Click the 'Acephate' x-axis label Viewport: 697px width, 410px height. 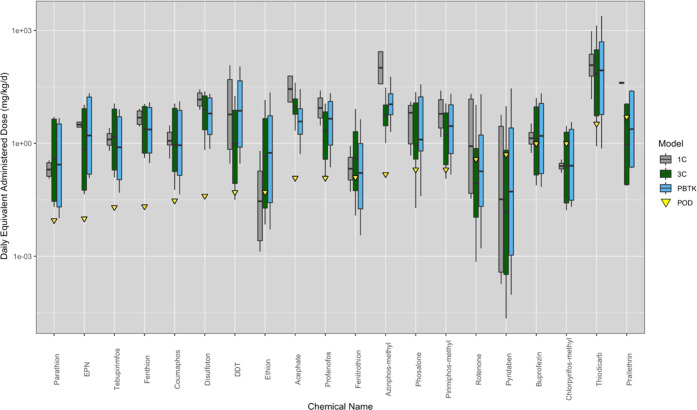tap(297, 370)
